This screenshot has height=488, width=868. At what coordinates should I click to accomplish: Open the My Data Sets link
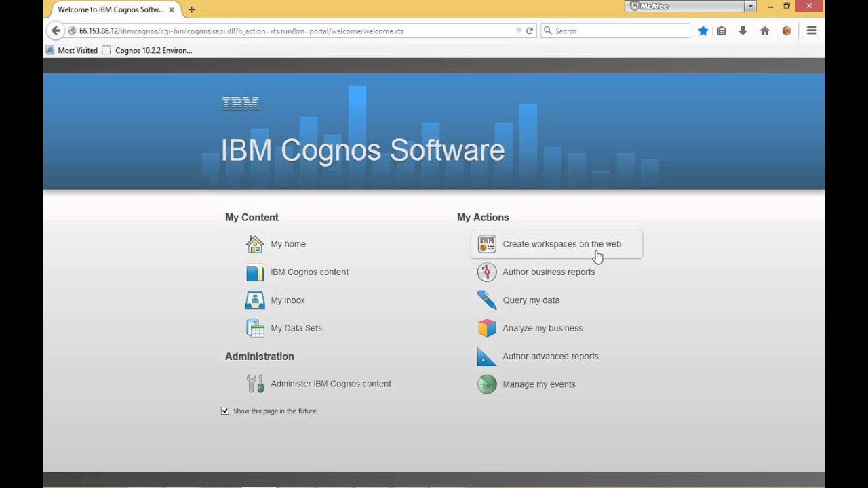[x=296, y=328]
